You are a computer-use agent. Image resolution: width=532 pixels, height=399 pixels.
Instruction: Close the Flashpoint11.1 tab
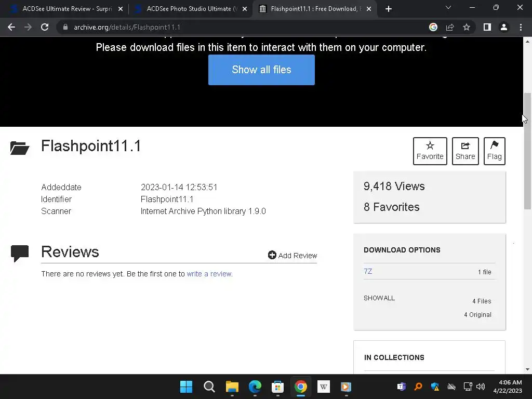click(369, 9)
